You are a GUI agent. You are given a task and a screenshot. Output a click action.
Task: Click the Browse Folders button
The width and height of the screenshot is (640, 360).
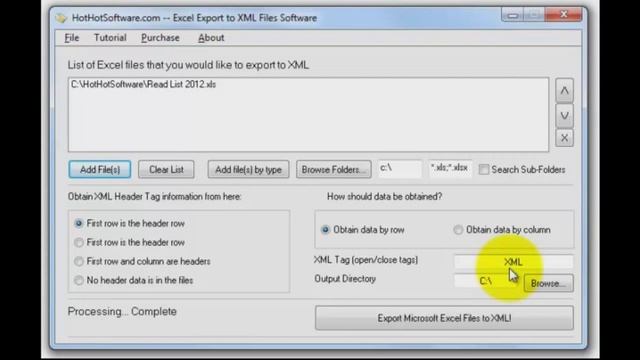[333, 169]
